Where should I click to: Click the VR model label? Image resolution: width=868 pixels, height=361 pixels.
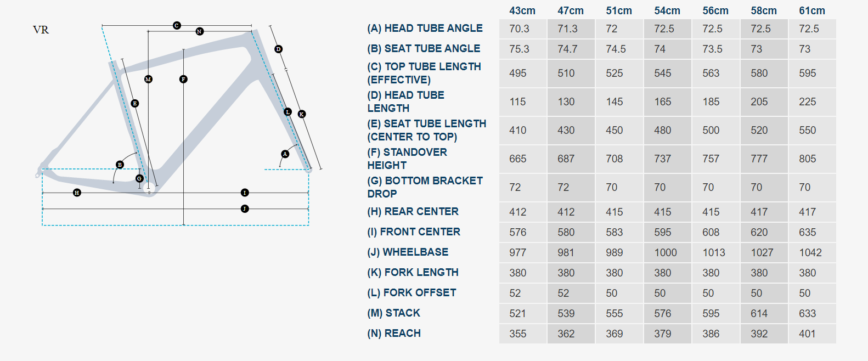(41, 30)
